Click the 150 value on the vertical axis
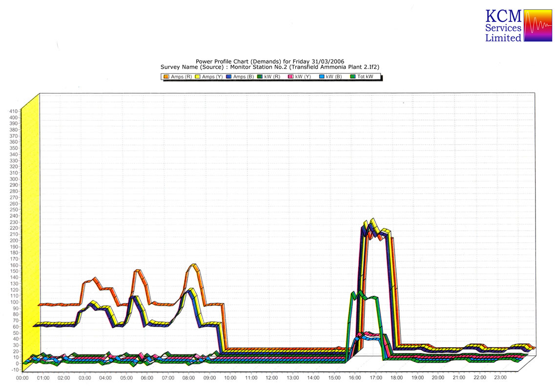This screenshot has width=557, height=392. point(14,272)
